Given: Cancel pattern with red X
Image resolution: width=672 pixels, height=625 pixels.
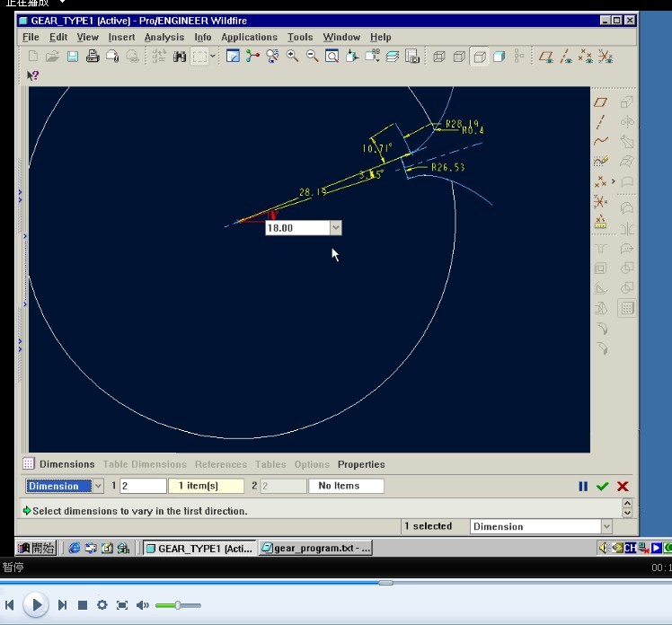Looking at the screenshot, I should [623, 486].
